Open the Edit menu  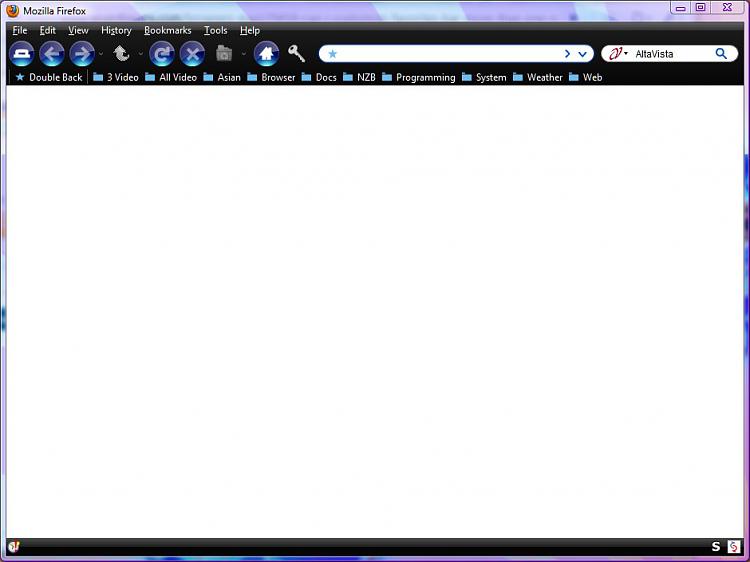point(47,30)
